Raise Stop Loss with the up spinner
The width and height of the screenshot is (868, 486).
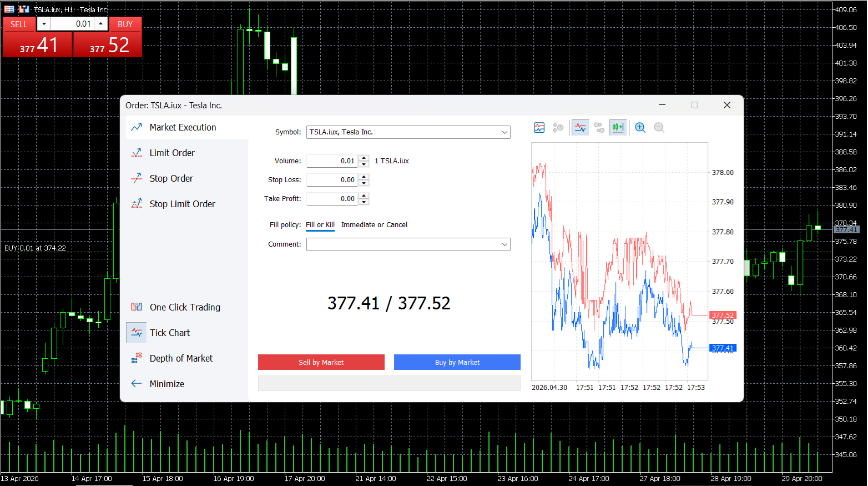coord(364,177)
